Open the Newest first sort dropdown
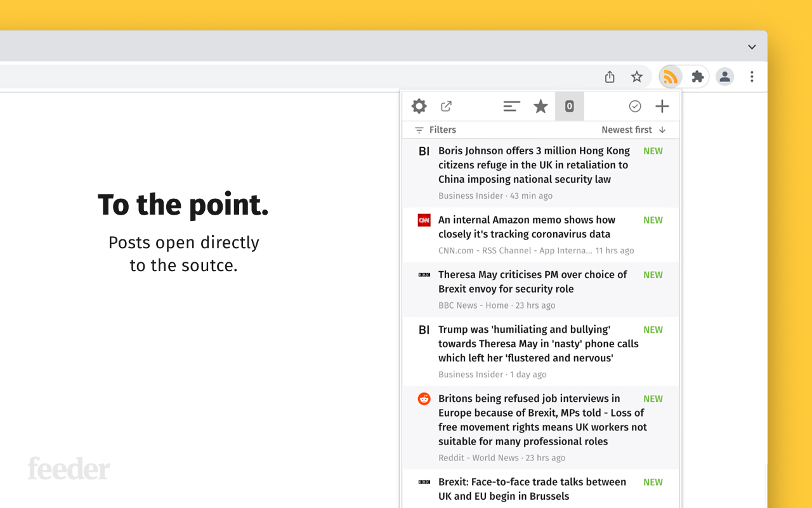This screenshot has height=508, width=812. click(632, 130)
